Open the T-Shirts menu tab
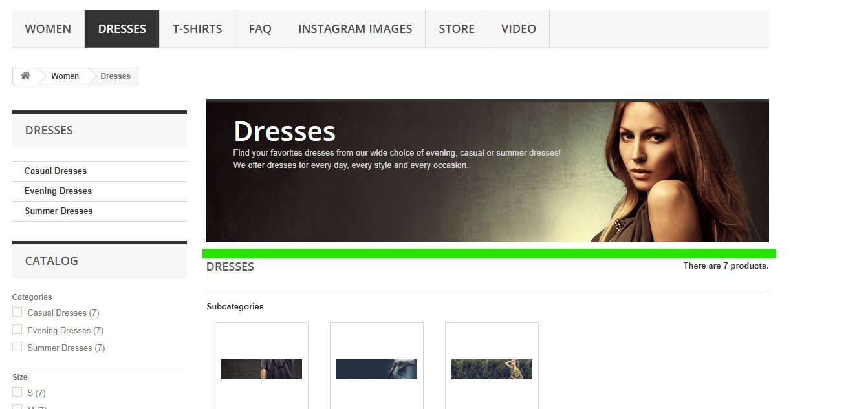The image size is (868, 409). click(197, 29)
